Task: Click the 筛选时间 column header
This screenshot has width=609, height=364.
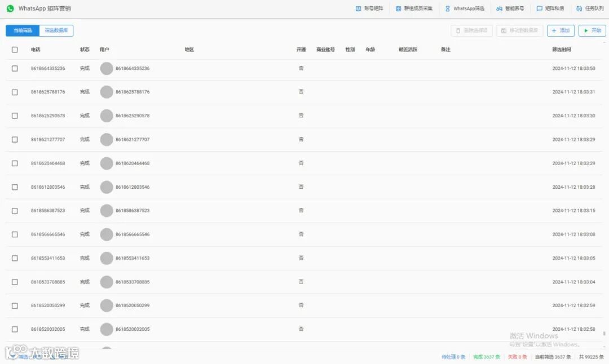Action: [562, 50]
